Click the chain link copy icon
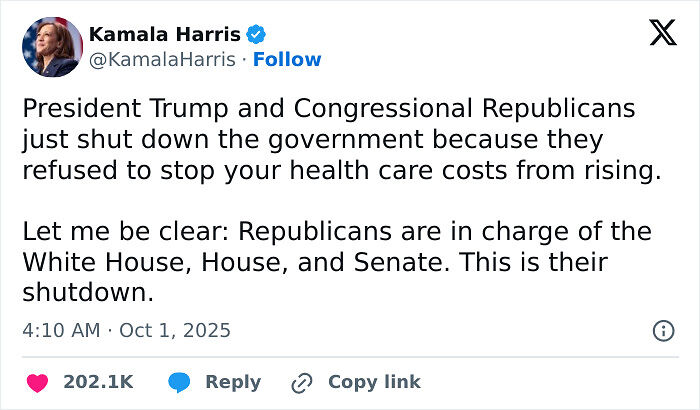 click(301, 382)
